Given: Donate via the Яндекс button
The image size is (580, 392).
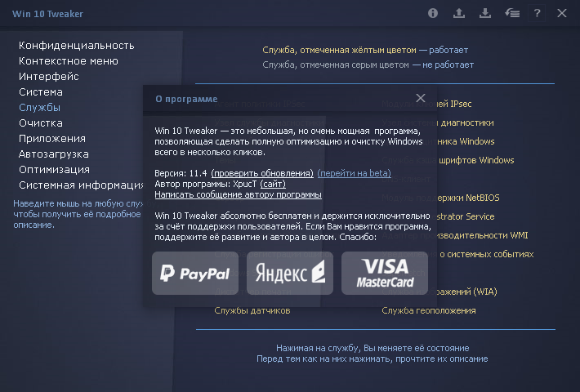Looking at the screenshot, I should (290, 274).
